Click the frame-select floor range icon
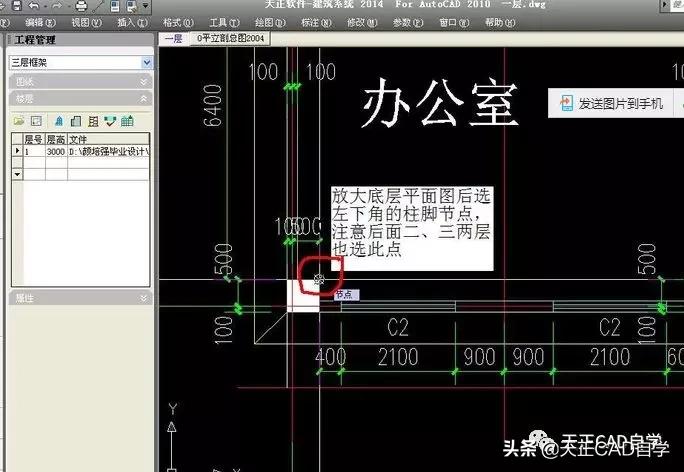The width and height of the screenshot is (684, 472). coord(36,121)
